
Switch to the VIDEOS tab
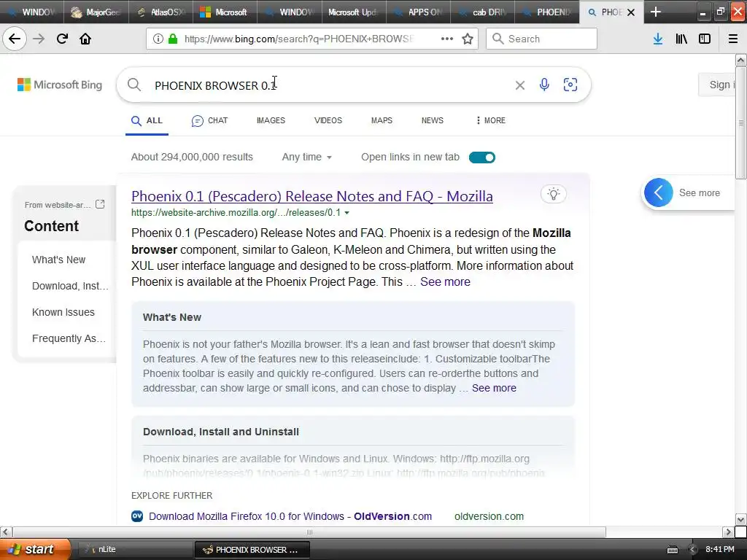(x=328, y=120)
